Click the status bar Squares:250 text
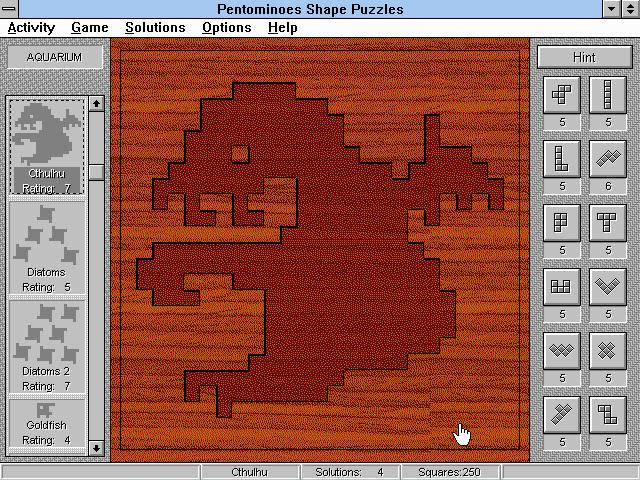Screen dimensions: 640x480 click(x=449, y=472)
